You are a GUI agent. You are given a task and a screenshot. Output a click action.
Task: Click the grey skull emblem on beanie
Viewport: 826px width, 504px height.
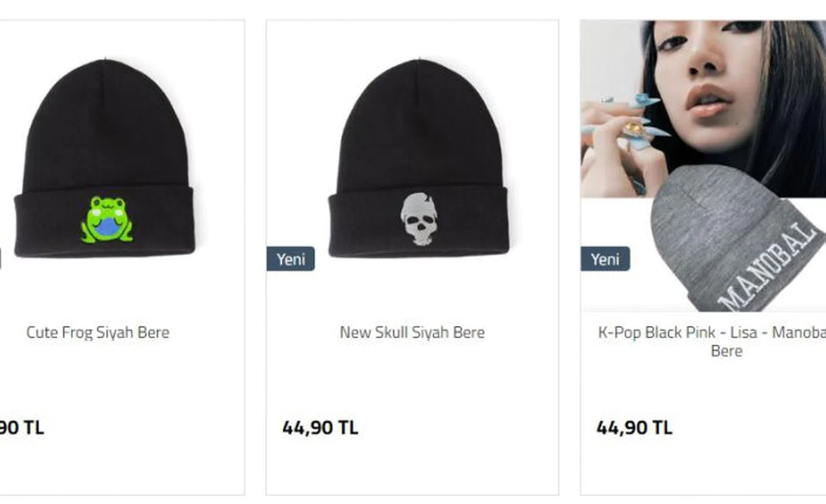tap(420, 219)
